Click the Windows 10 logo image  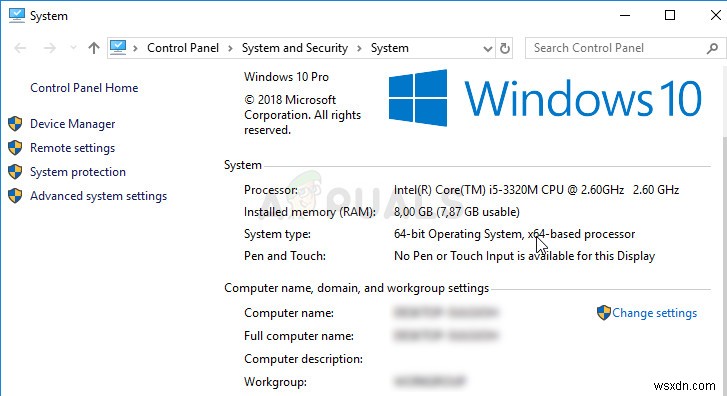tap(545, 98)
